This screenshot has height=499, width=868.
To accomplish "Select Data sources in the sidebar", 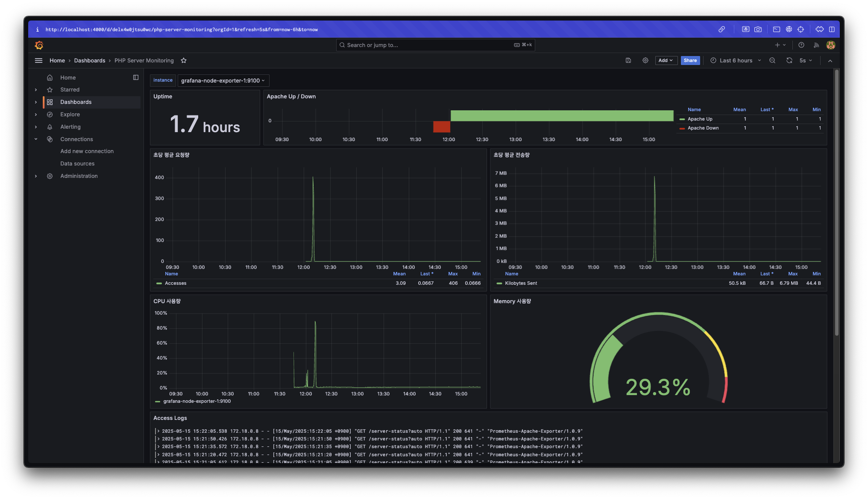I will (x=77, y=163).
